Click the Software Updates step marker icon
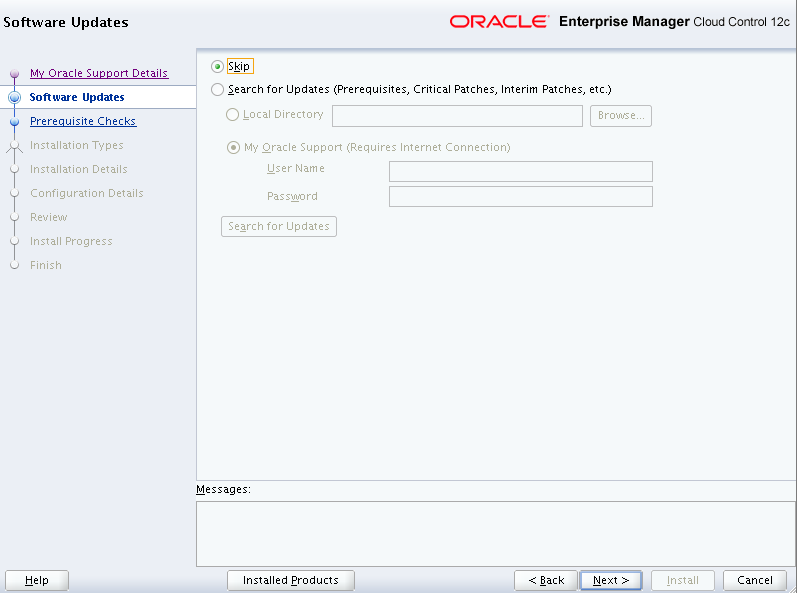This screenshot has height=593, width=797. (x=14, y=98)
